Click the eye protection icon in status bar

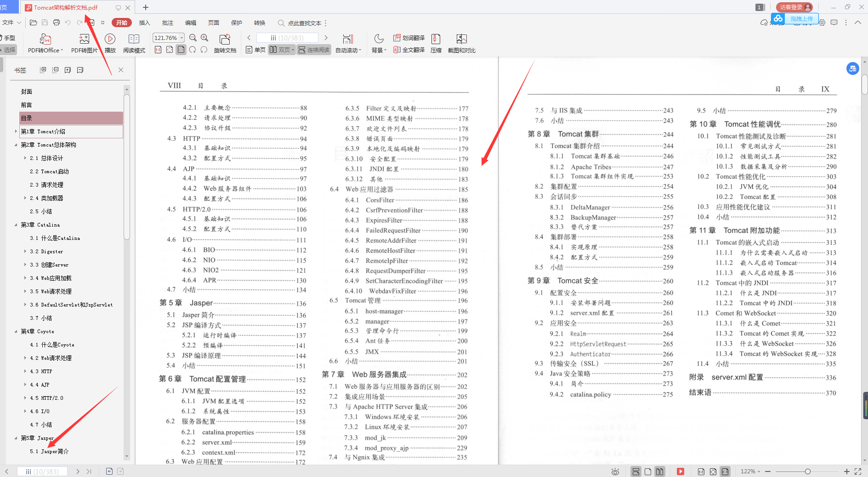(615, 471)
